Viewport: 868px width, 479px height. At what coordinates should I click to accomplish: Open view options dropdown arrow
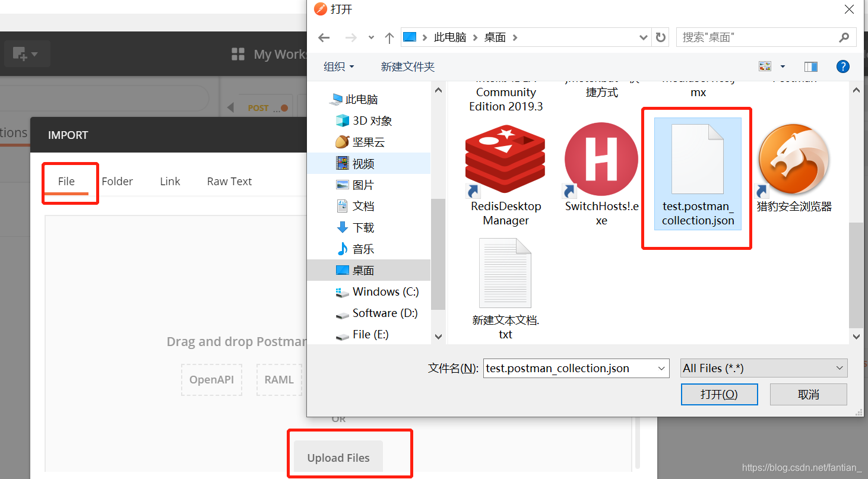[783, 66]
